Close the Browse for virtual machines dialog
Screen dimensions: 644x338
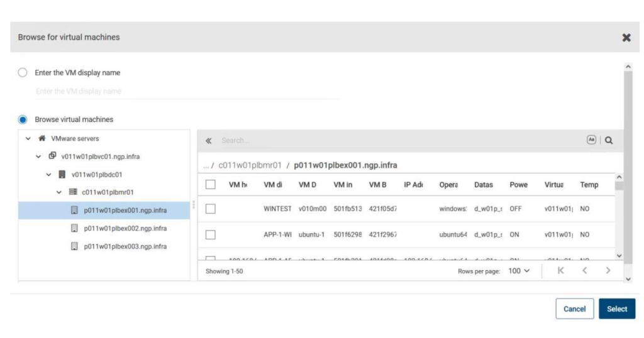pyautogui.click(x=626, y=38)
